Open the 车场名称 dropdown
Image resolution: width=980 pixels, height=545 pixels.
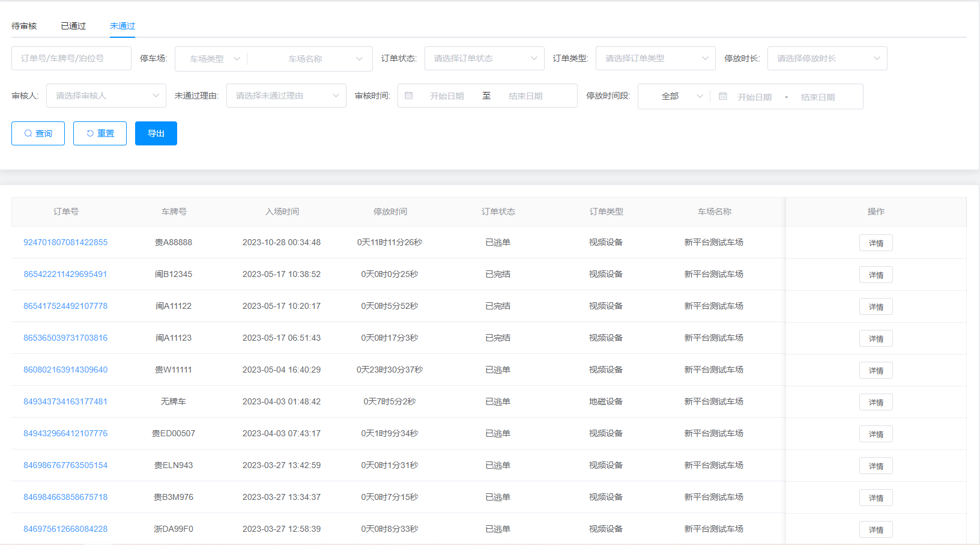(x=312, y=59)
